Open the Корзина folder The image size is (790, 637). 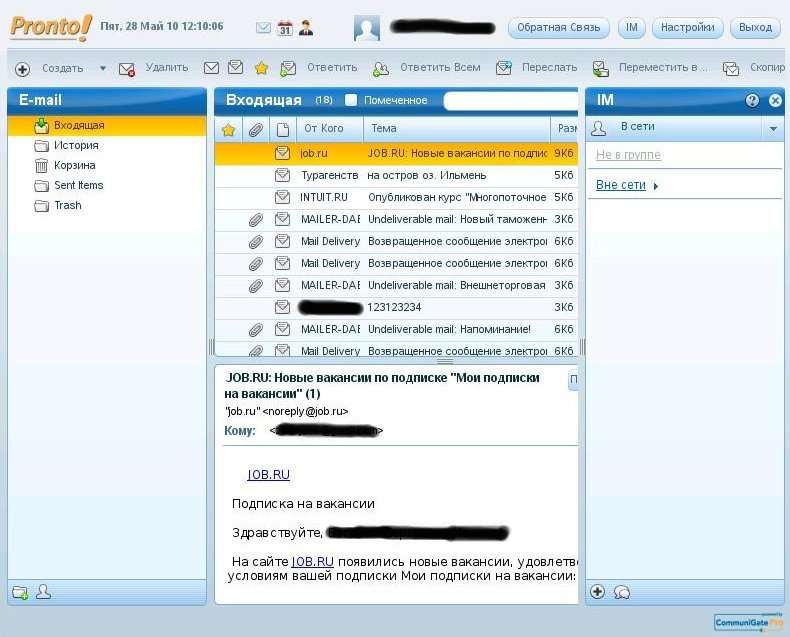[x=107, y=165]
